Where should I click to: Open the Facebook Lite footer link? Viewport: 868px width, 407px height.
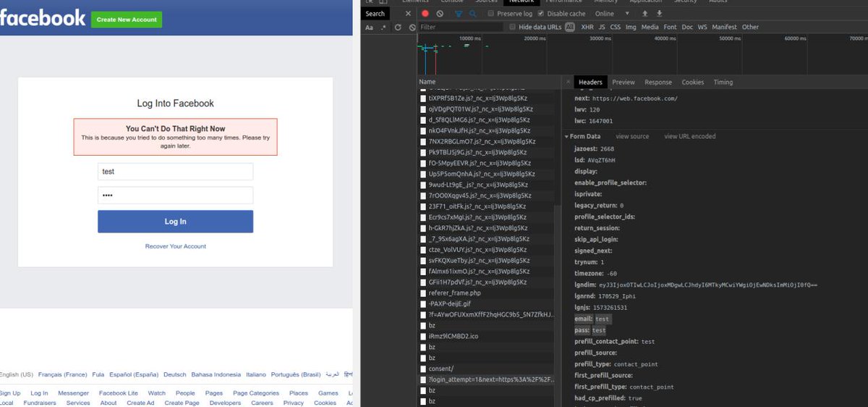click(x=118, y=393)
